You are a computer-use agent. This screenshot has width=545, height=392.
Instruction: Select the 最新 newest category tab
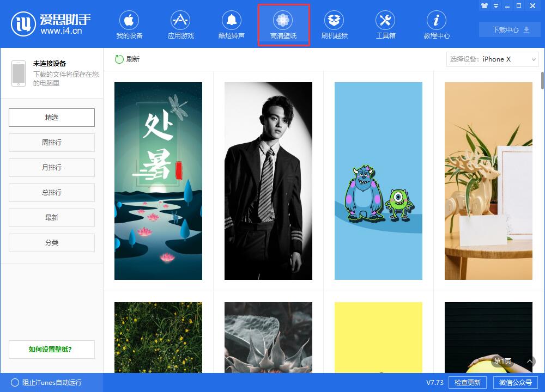(x=52, y=218)
